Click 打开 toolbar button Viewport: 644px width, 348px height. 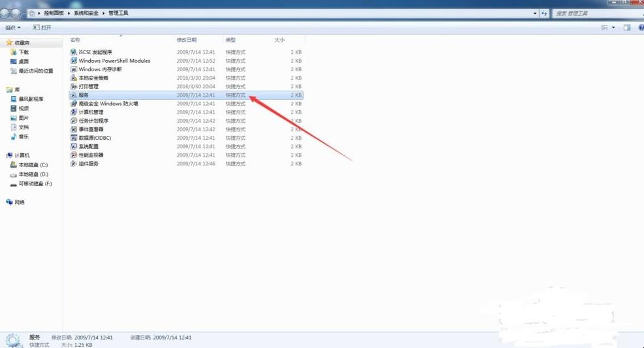click(x=42, y=27)
